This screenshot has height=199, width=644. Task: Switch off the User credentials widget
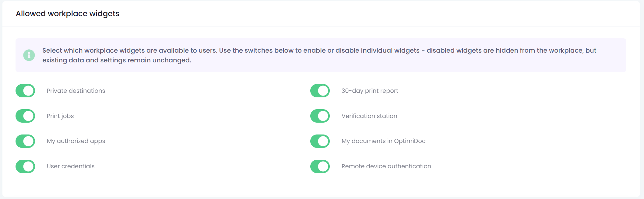point(25,166)
